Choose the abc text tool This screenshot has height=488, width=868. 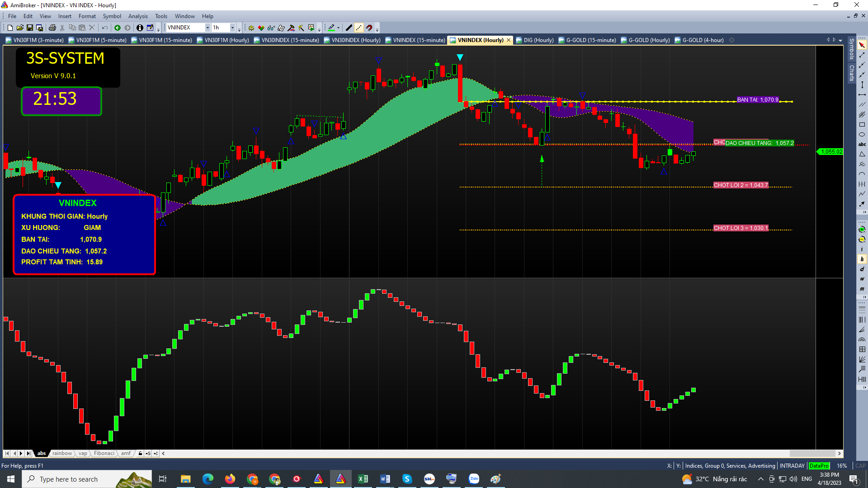(862, 145)
